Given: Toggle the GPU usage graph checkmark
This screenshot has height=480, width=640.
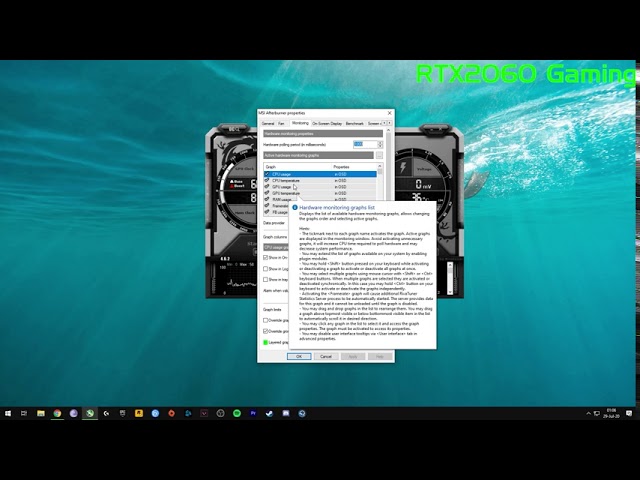Looking at the screenshot, I should click(x=267, y=187).
